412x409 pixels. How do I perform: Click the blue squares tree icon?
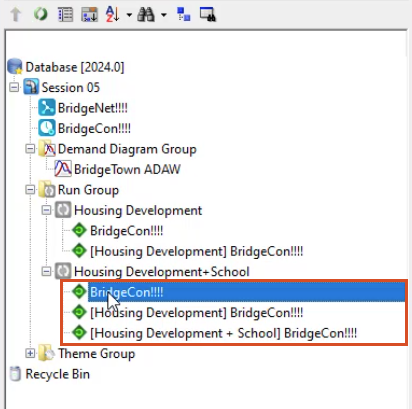point(183,14)
